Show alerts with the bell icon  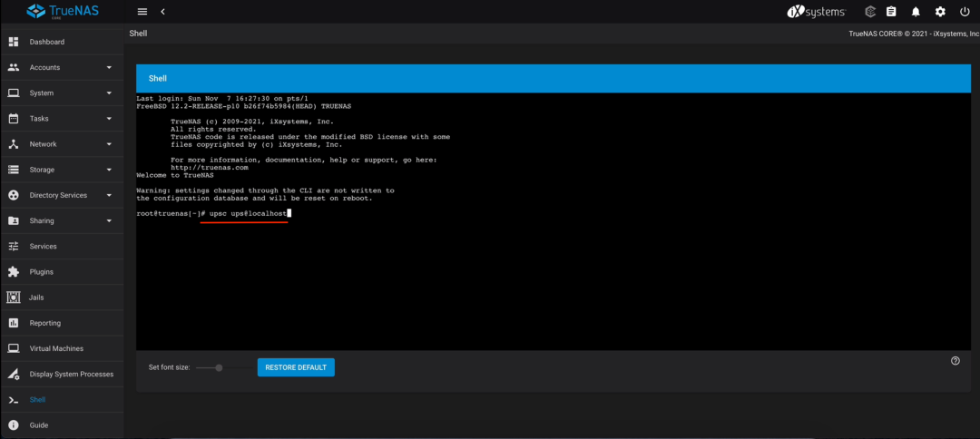pyautogui.click(x=916, y=12)
